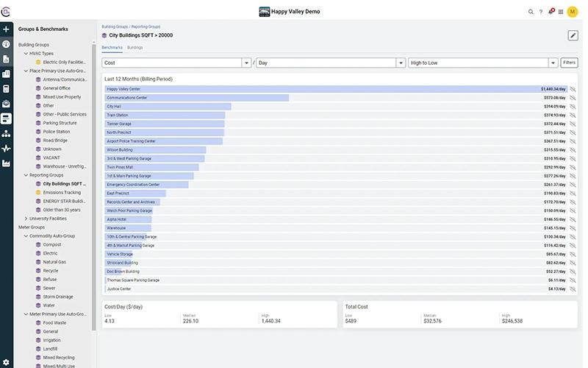Follow the Reporting Groups breadcrumb link

tap(146, 26)
